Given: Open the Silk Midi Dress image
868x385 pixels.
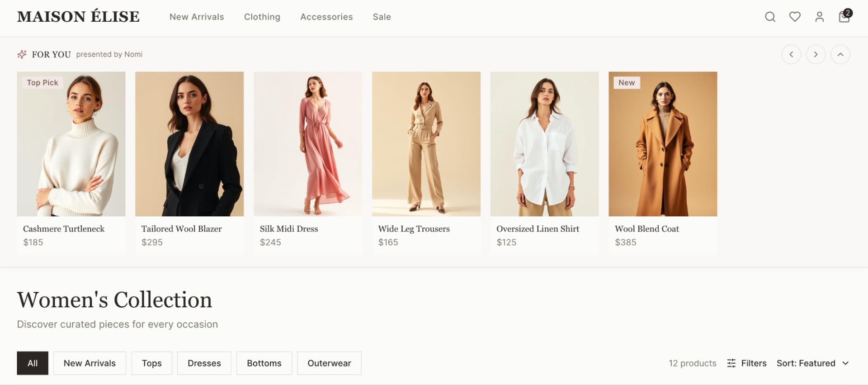Looking at the screenshot, I should [x=308, y=144].
